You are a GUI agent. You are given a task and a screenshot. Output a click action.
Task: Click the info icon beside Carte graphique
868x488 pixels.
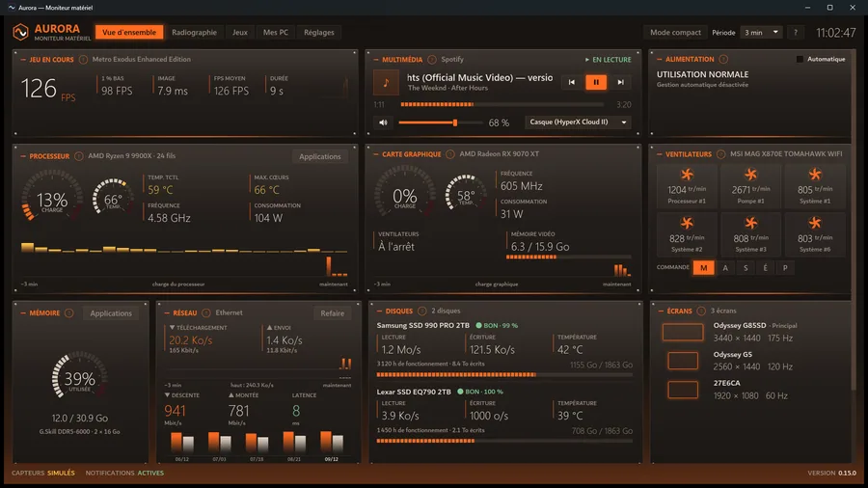pyautogui.click(x=450, y=153)
